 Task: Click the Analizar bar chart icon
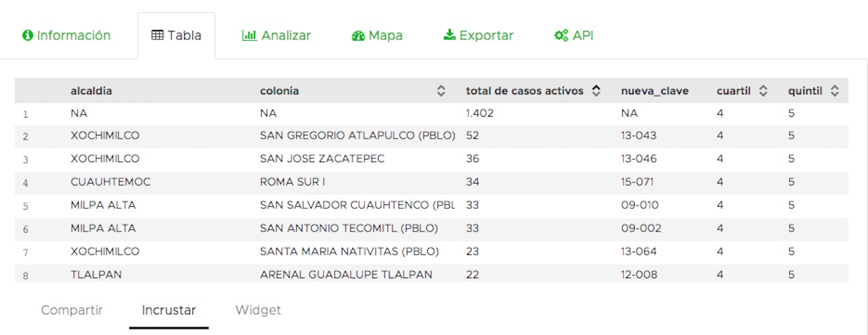point(249,35)
